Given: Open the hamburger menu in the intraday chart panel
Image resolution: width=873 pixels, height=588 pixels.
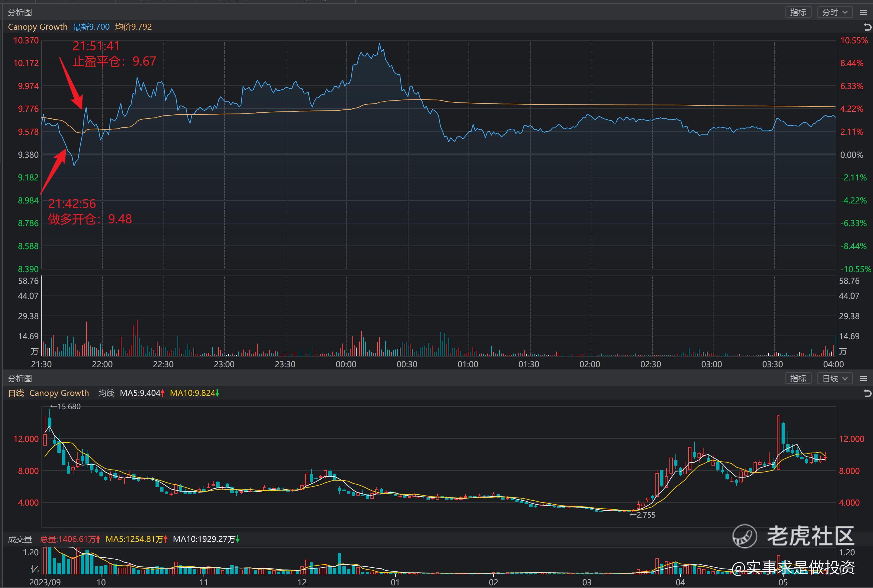Looking at the screenshot, I should tap(863, 12).
